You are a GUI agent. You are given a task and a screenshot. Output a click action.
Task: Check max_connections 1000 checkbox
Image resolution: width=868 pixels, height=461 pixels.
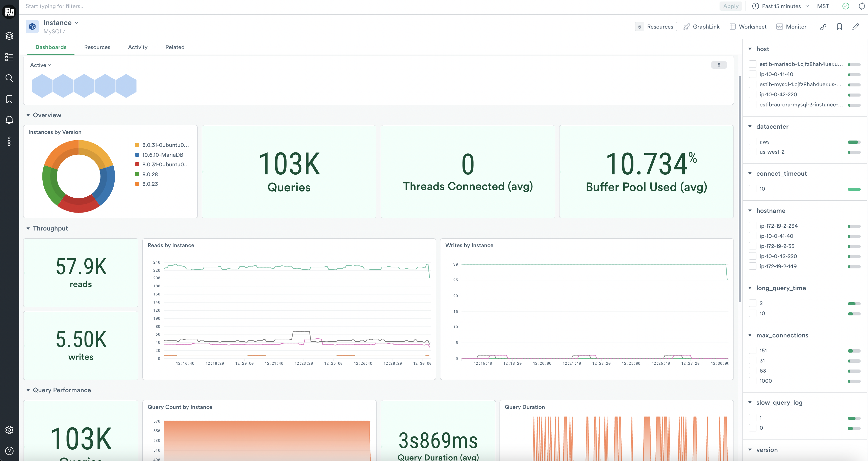click(752, 381)
